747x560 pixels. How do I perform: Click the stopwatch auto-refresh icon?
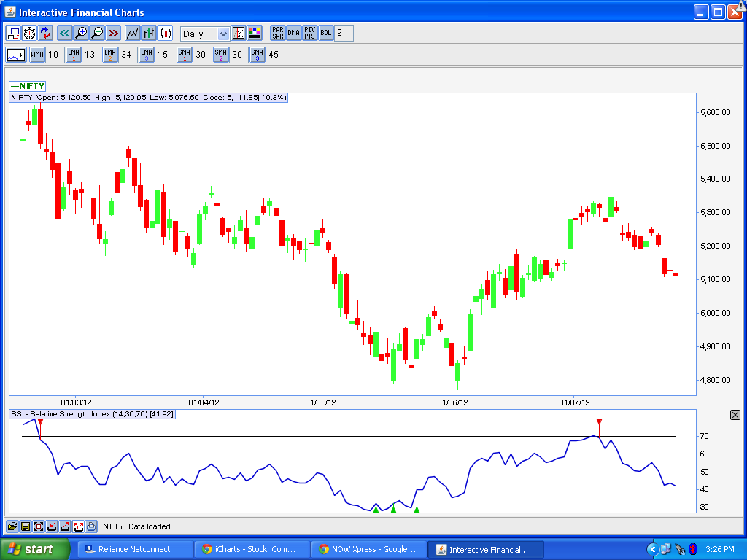[29, 34]
